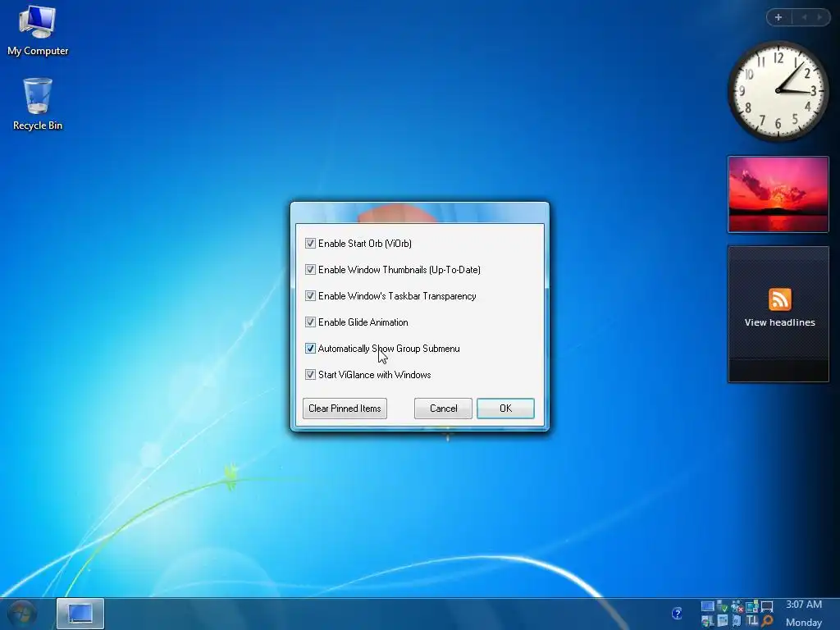Toggle Enable Glide Animation checkbox

tap(310, 322)
